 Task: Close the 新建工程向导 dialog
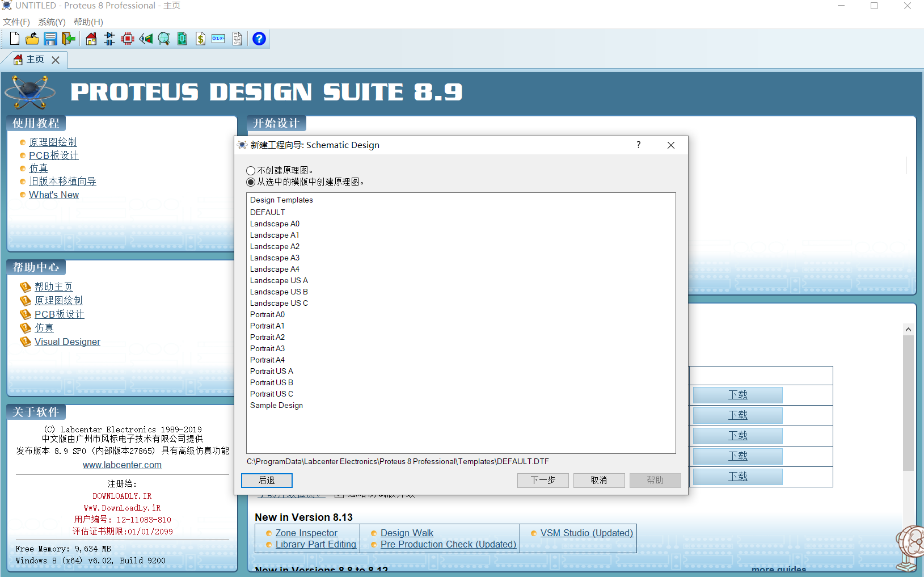click(x=671, y=145)
